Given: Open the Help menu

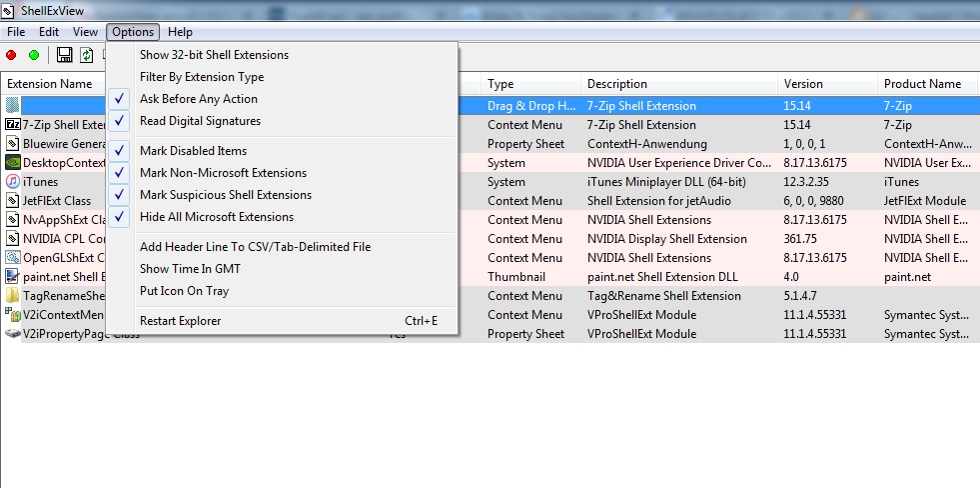Looking at the screenshot, I should point(180,32).
